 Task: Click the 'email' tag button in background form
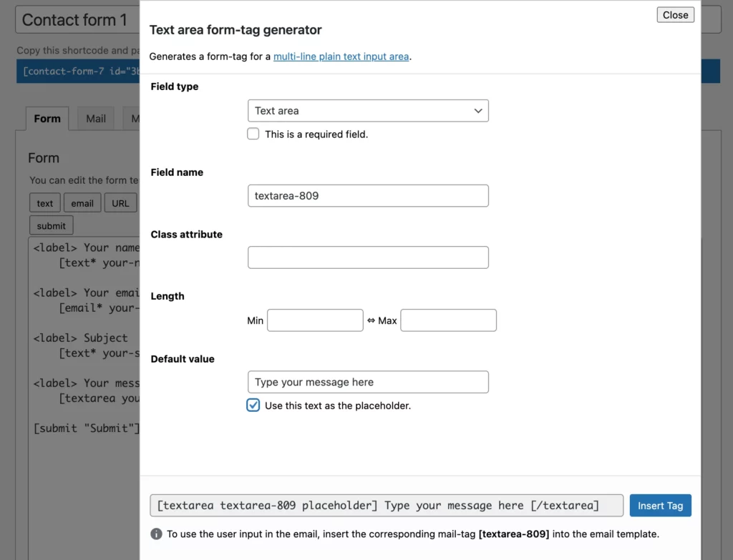(x=82, y=203)
